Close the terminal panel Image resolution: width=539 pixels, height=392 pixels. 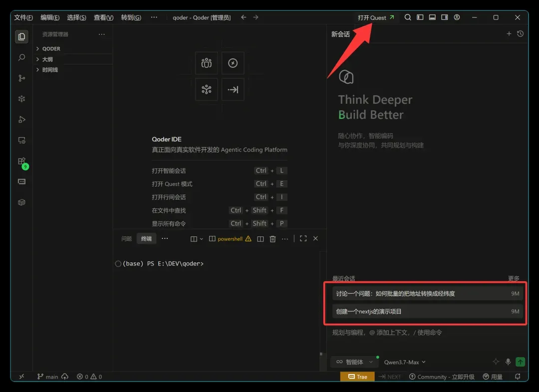(315, 238)
